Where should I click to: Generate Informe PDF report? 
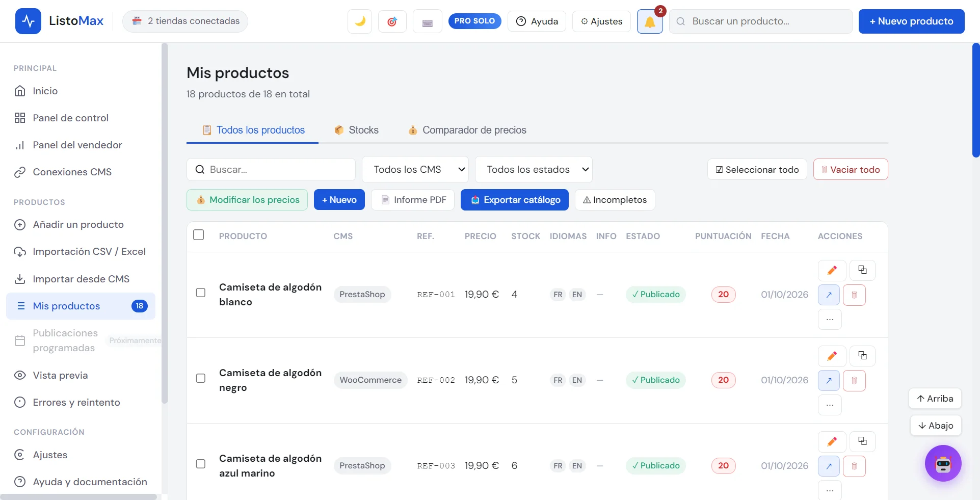tap(413, 200)
